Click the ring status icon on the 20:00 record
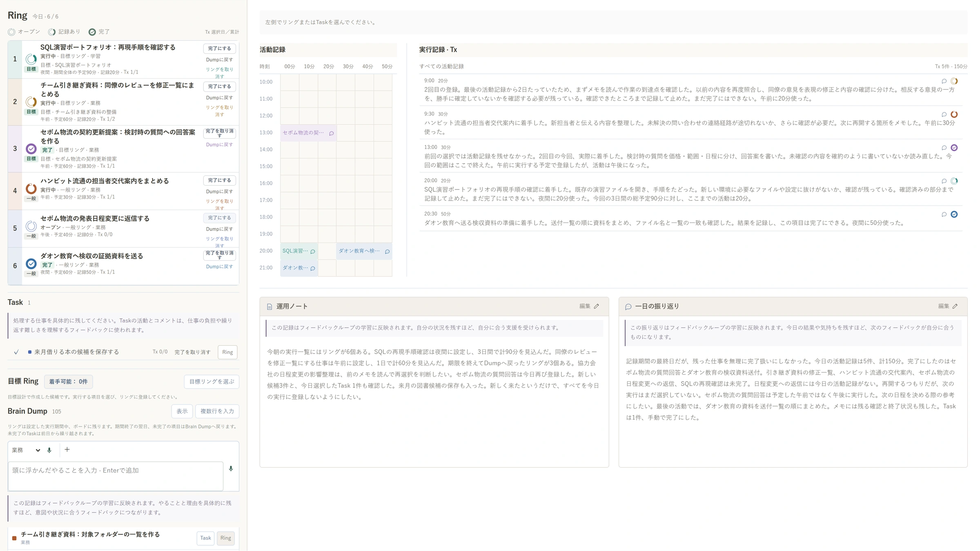 pos(954,181)
